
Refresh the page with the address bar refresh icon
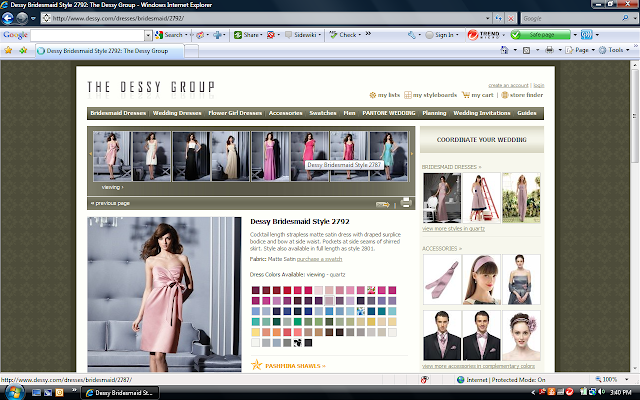coord(498,18)
